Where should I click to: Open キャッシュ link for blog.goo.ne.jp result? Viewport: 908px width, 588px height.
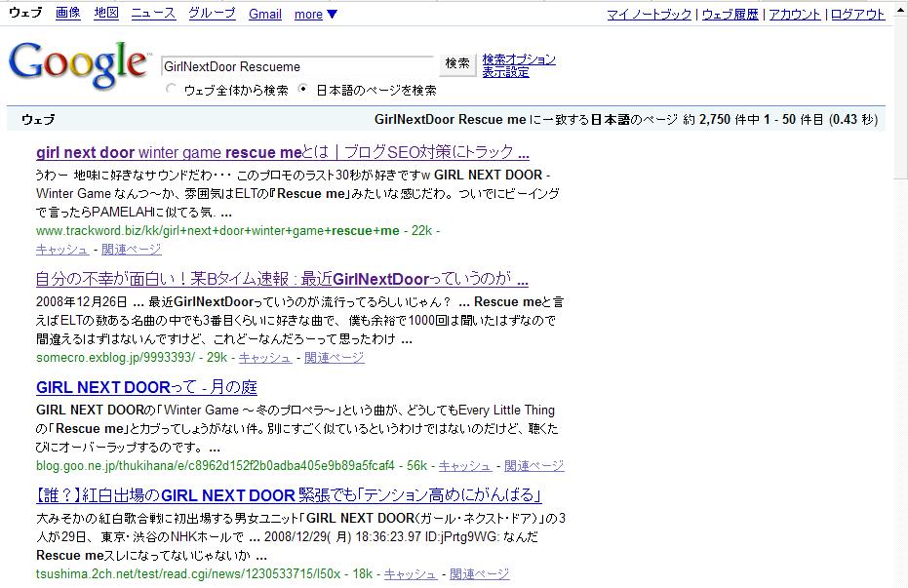pyautogui.click(x=465, y=466)
